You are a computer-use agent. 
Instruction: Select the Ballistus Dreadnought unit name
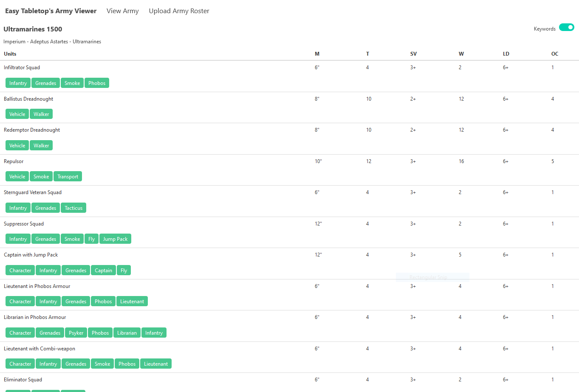point(28,99)
